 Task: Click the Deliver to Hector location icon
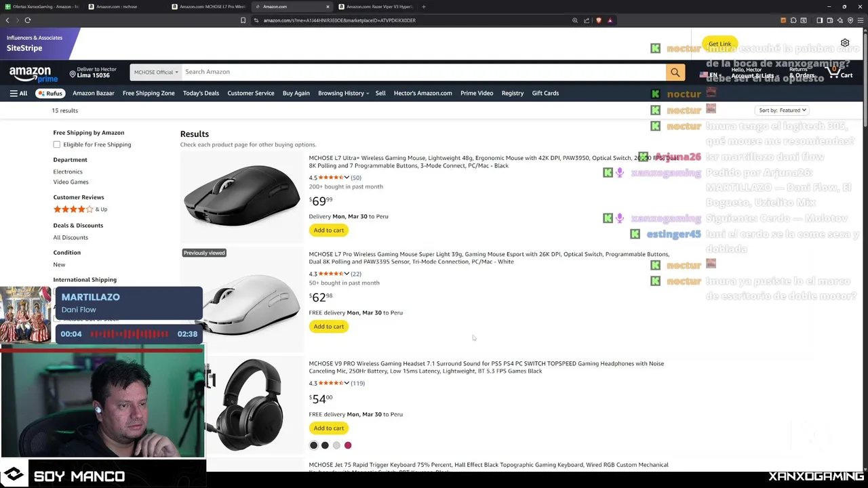point(73,74)
